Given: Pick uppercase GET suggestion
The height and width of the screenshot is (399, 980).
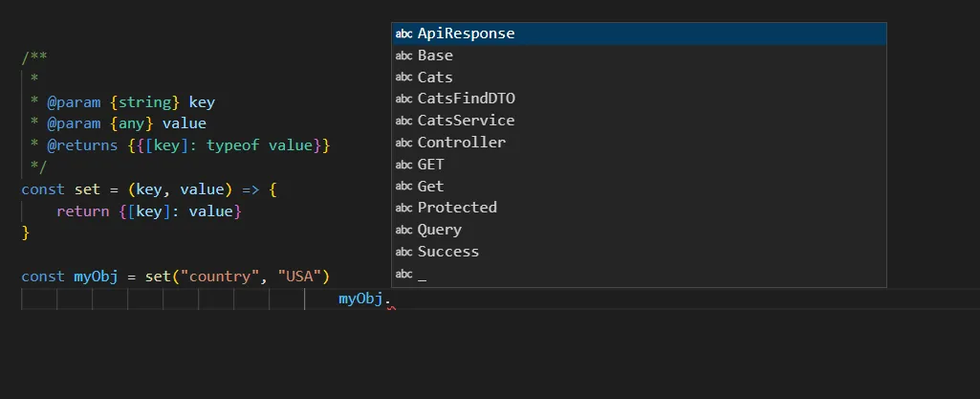Looking at the screenshot, I should (430, 165).
